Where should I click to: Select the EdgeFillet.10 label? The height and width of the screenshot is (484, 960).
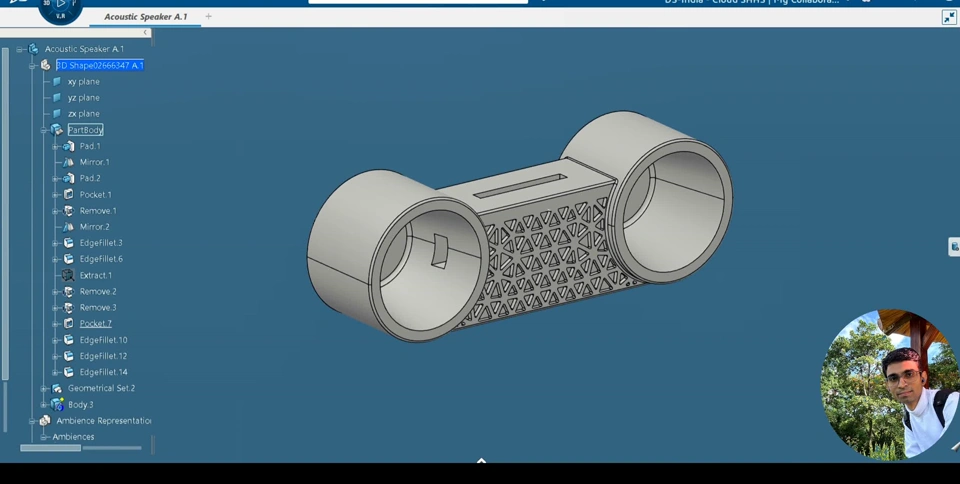pos(103,340)
